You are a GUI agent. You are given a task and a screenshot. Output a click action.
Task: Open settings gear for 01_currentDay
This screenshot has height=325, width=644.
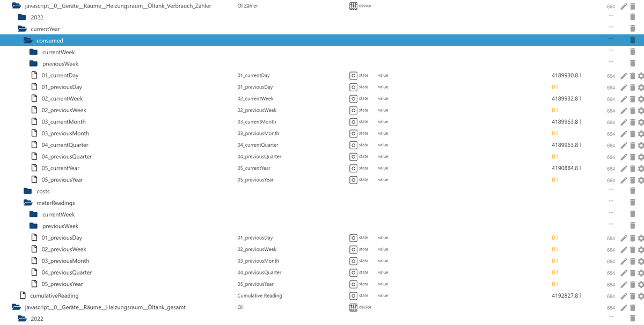pos(640,76)
